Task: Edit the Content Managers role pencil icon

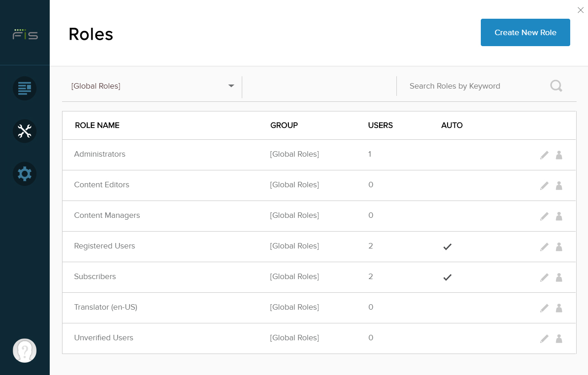Action: pos(544,217)
